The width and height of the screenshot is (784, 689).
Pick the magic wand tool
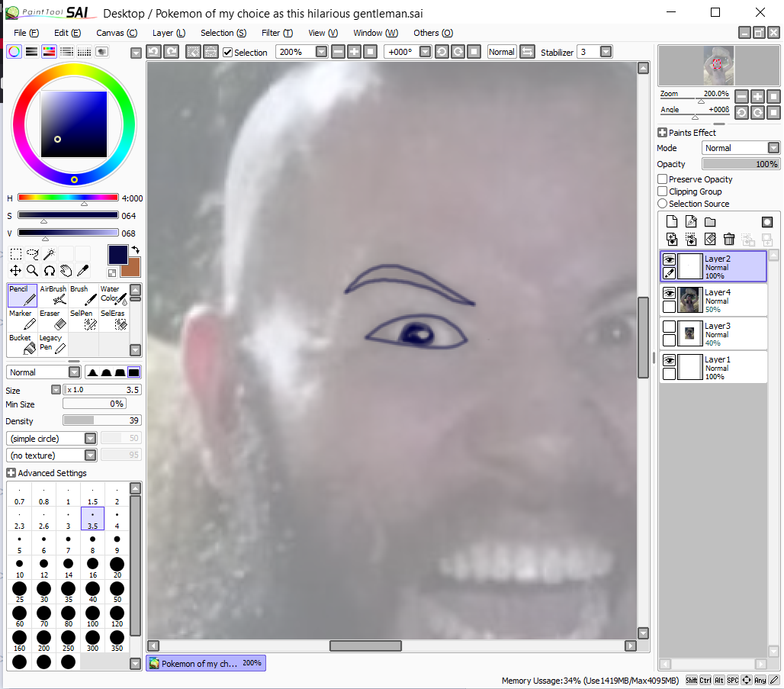coord(49,254)
